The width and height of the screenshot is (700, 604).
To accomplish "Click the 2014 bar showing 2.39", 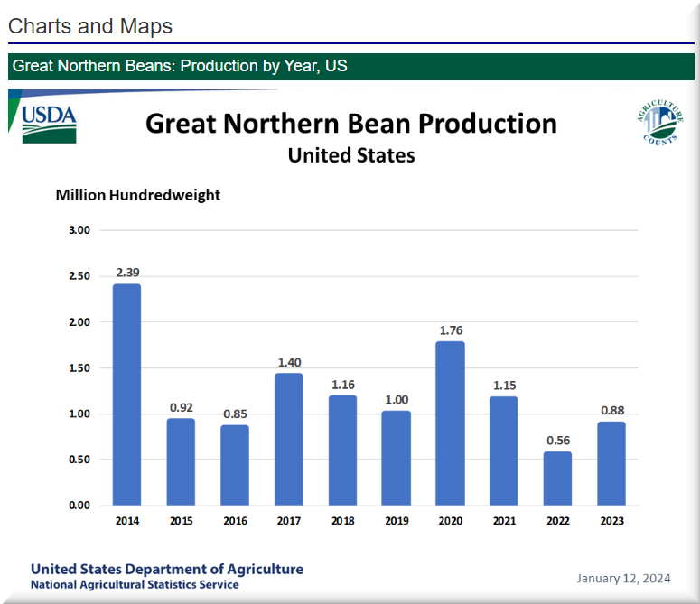I will [x=126, y=395].
